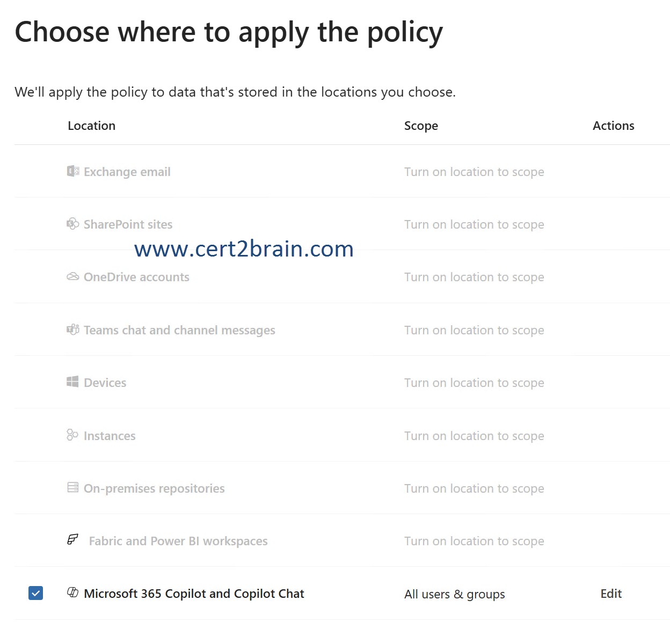Click the Microsoft 365 Copilot icon

point(73,592)
